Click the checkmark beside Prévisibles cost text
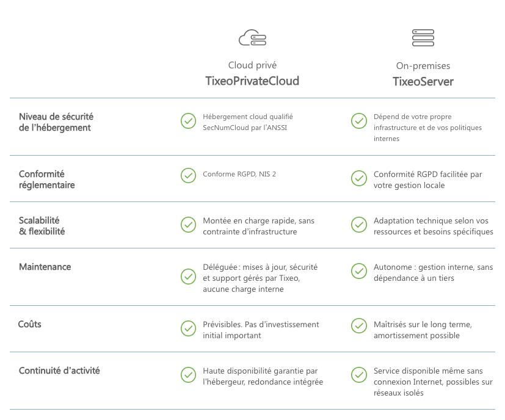 click(x=188, y=328)
